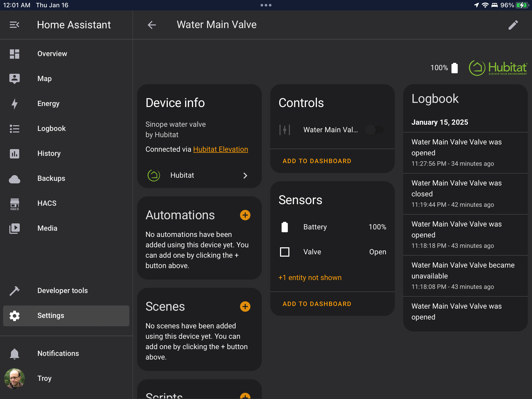Open Notifications bell icon
The image size is (532, 399).
point(15,354)
